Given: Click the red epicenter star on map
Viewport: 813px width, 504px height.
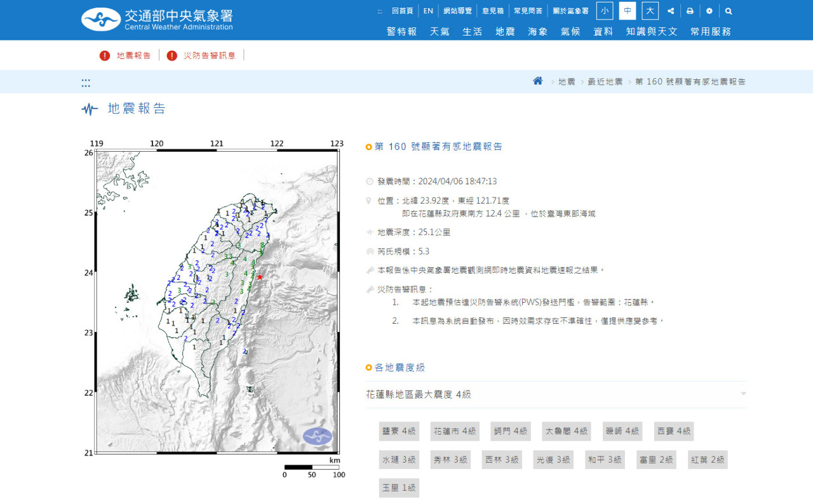Looking at the screenshot, I should pyautogui.click(x=259, y=277).
